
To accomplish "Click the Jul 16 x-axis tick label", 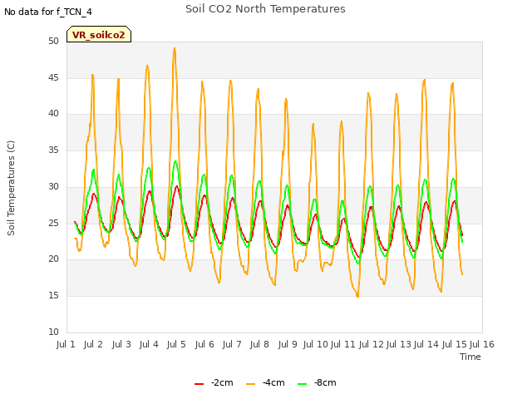I will tap(482, 344).
